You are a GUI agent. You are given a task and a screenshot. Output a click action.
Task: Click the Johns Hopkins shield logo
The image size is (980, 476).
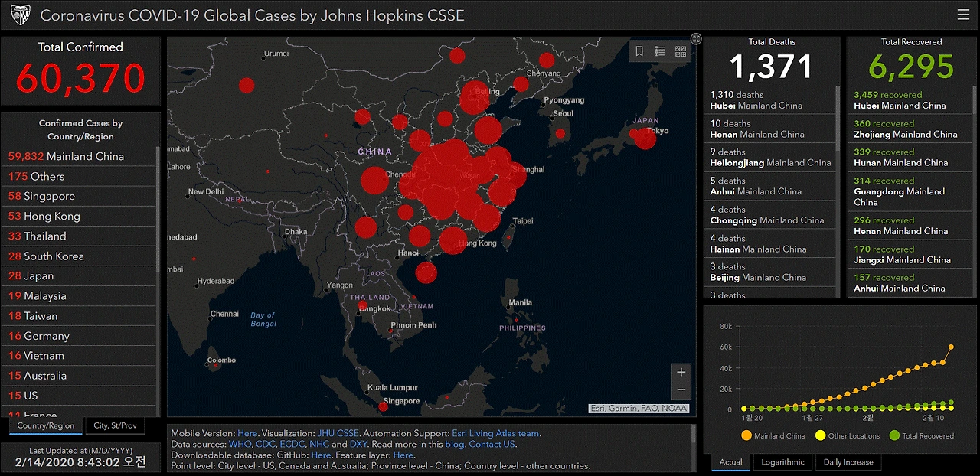click(x=21, y=15)
